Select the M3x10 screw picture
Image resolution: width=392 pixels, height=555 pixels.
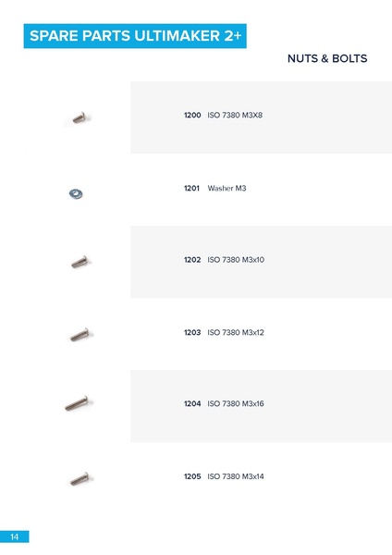point(80,262)
